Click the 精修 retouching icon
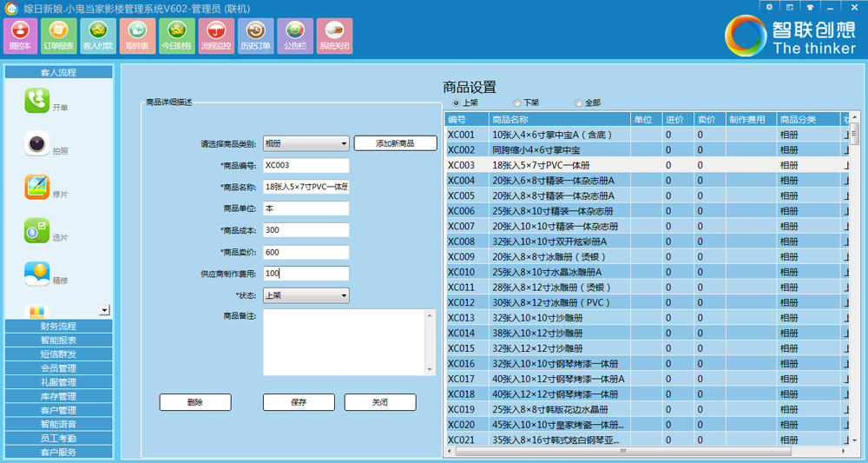 coord(37,274)
